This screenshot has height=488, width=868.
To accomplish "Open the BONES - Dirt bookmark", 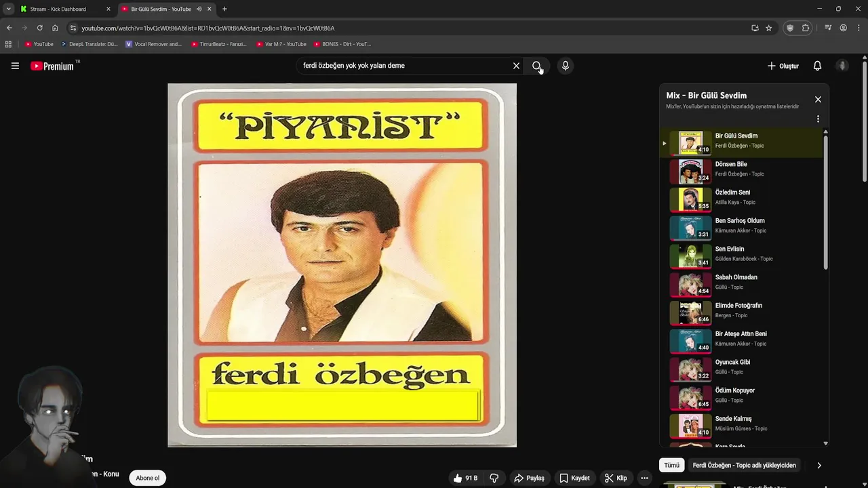I will point(342,44).
